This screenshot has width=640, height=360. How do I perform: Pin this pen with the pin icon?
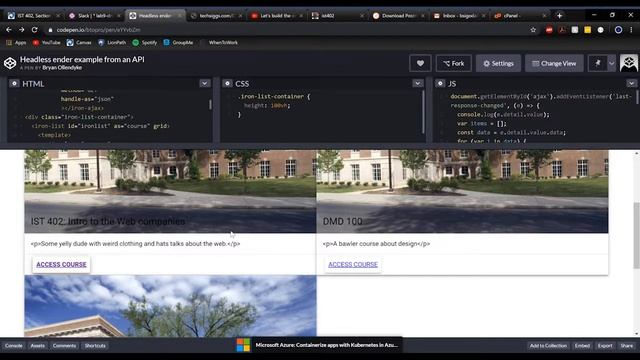(598, 63)
